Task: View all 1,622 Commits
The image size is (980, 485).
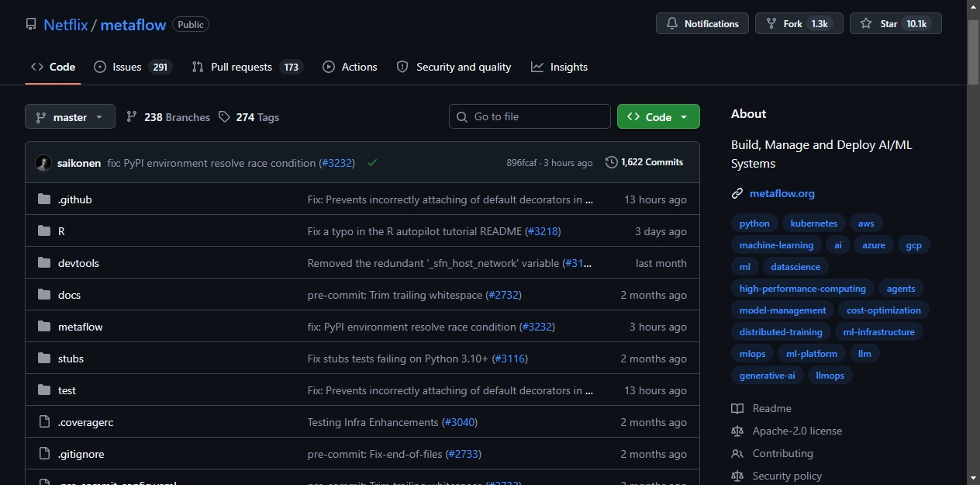Action: click(x=644, y=162)
